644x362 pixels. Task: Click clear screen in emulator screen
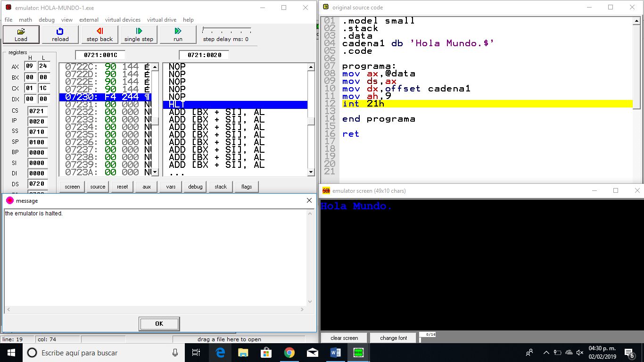click(x=344, y=338)
